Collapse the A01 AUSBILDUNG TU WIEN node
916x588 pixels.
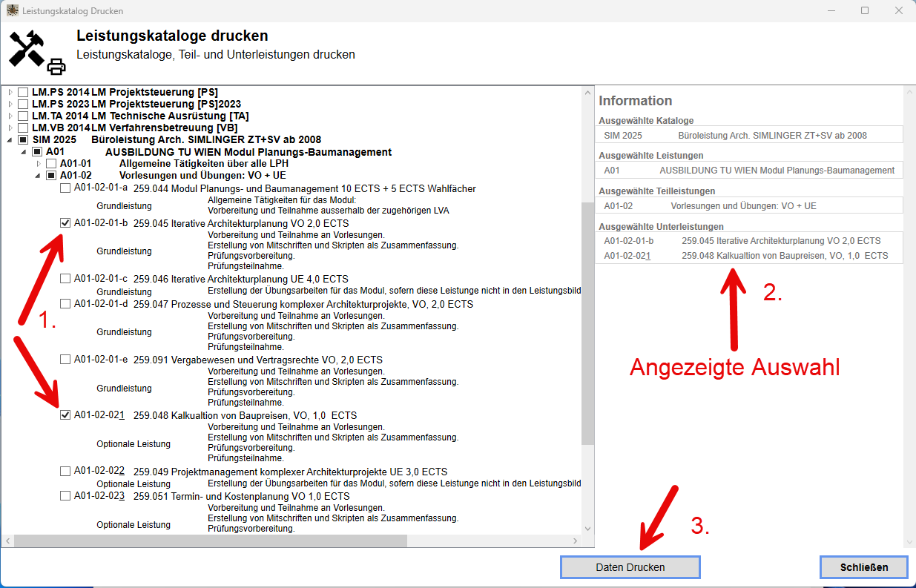(23, 151)
